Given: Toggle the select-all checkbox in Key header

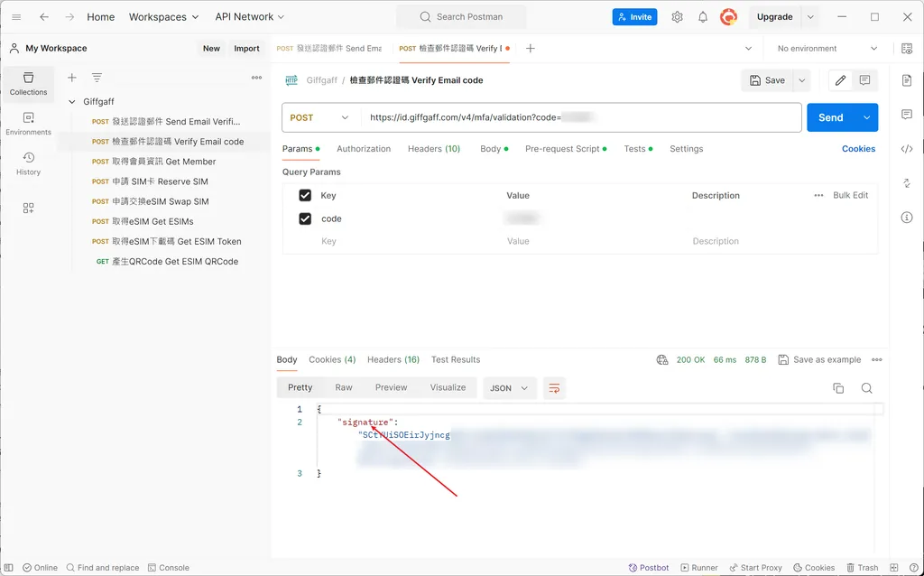Looking at the screenshot, I should click(x=305, y=195).
